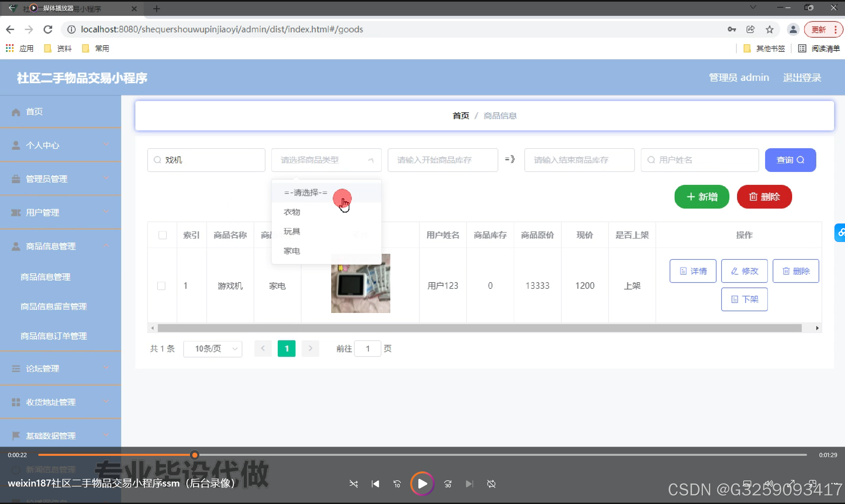Viewport: 845px width, 504px height.
Task: Expand the 收货地址管理 sidebar menu
Action: 60,402
